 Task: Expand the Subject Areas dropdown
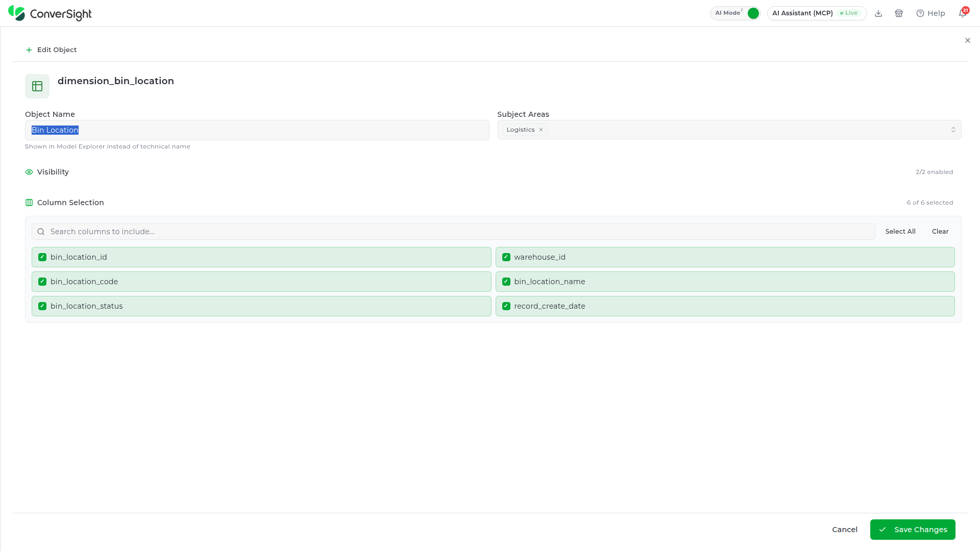click(x=953, y=130)
